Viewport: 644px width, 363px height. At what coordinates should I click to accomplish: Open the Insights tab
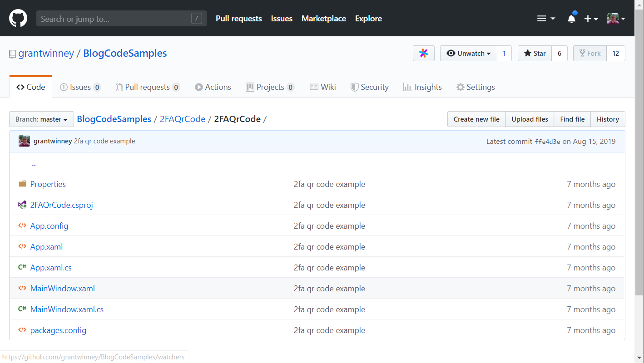(422, 87)
